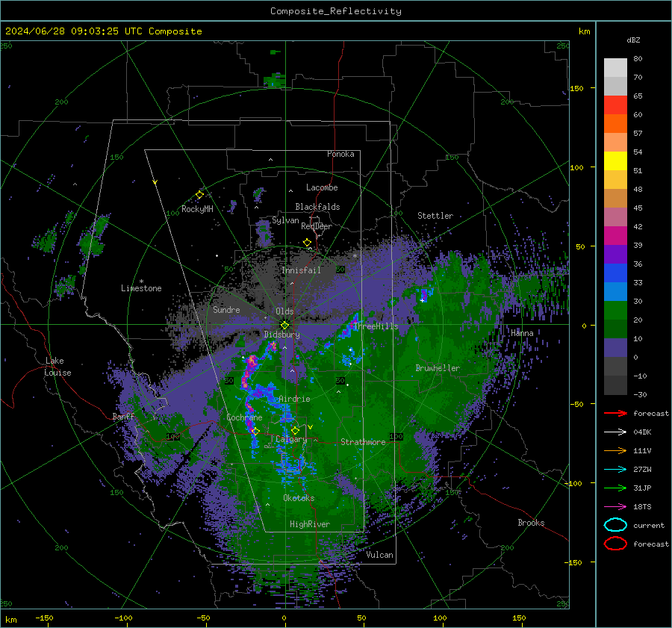Click the -150 tick label on bottom axis
The image size is (672, 628).
point(44,618)
